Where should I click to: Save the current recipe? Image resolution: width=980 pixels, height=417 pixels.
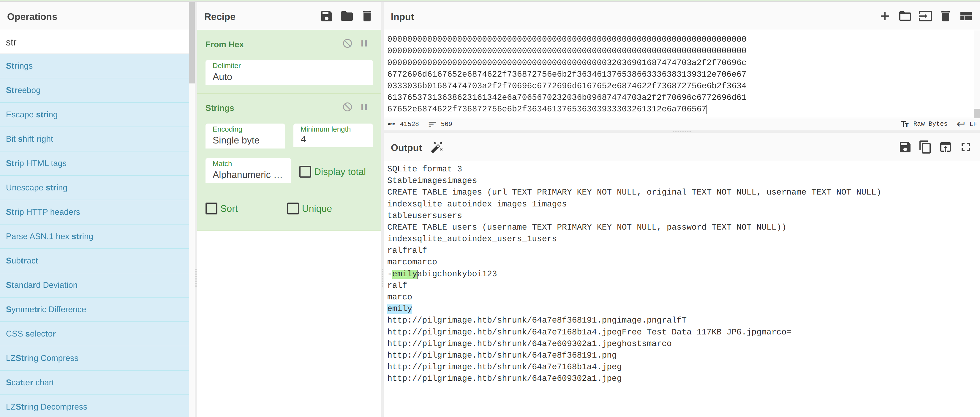tap(326, 16)
